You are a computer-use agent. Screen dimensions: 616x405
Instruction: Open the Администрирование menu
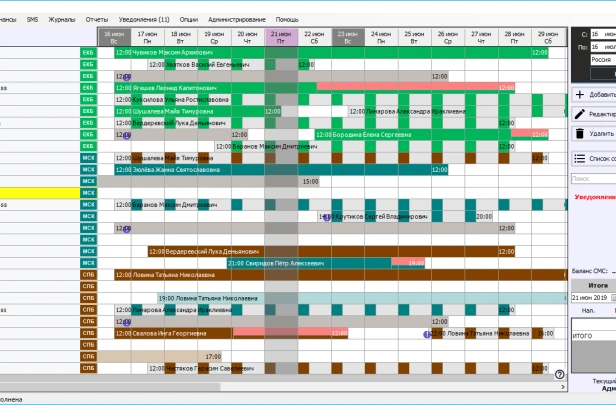point(238,19)
